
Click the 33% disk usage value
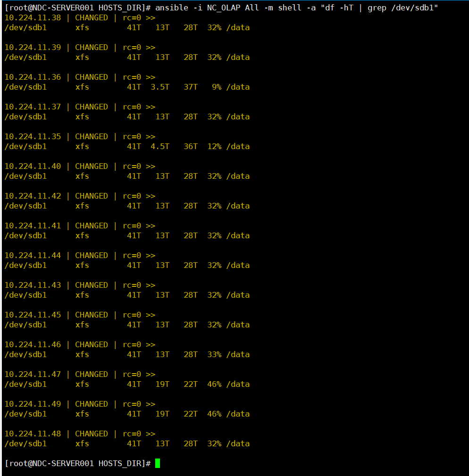pos(214,354)
